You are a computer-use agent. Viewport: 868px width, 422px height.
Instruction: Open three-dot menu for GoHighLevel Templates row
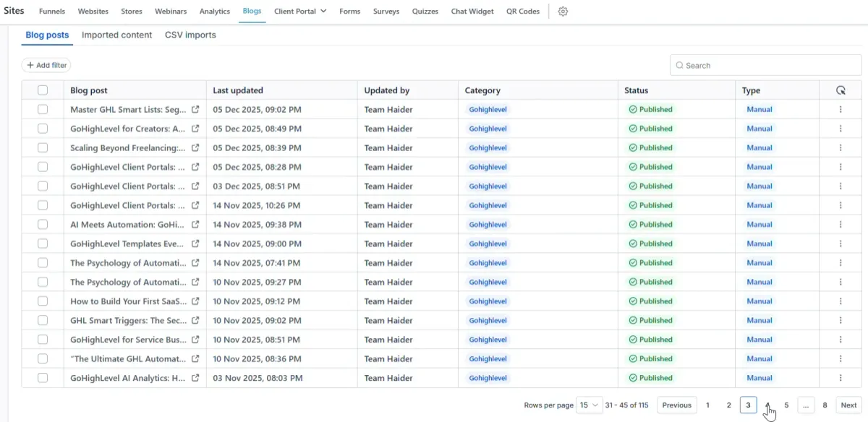(841, 244)
